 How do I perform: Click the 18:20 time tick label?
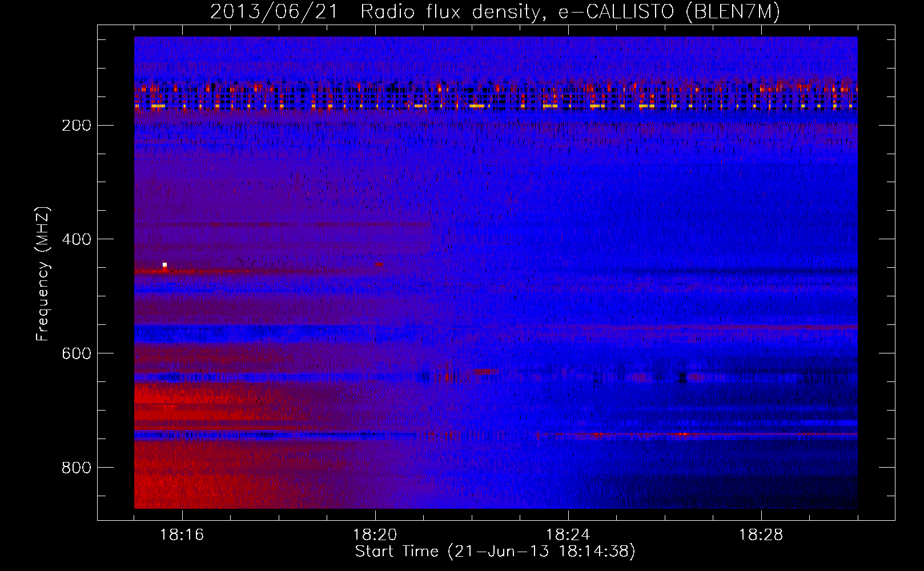coord(375,535)
